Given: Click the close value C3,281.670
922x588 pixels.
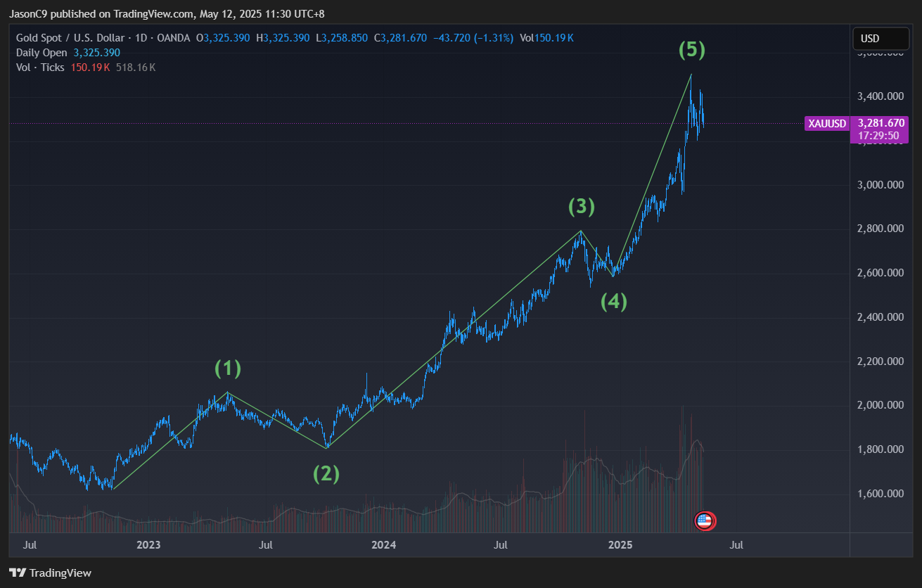Looking at the screenshot, I should point(400,38).
